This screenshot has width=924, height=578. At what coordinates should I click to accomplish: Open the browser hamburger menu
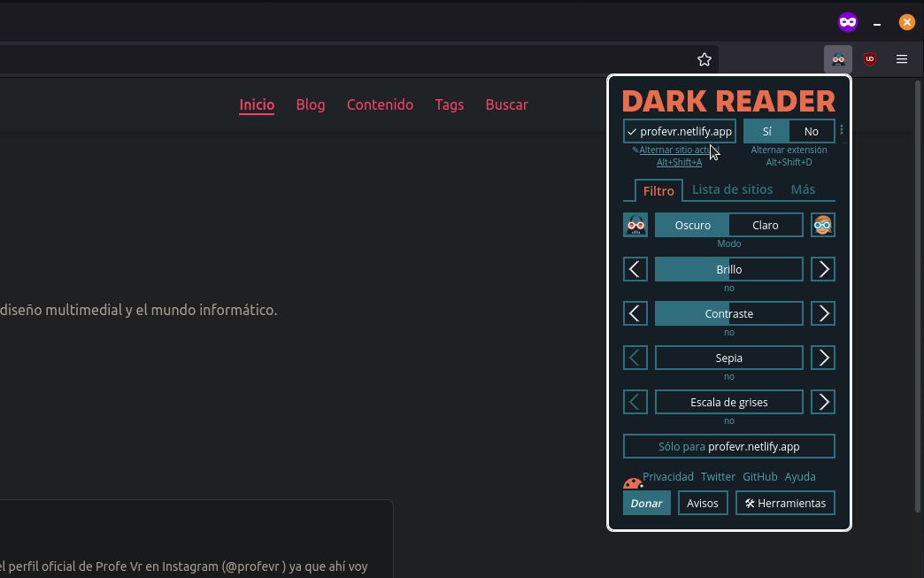[x=902, y=59]
